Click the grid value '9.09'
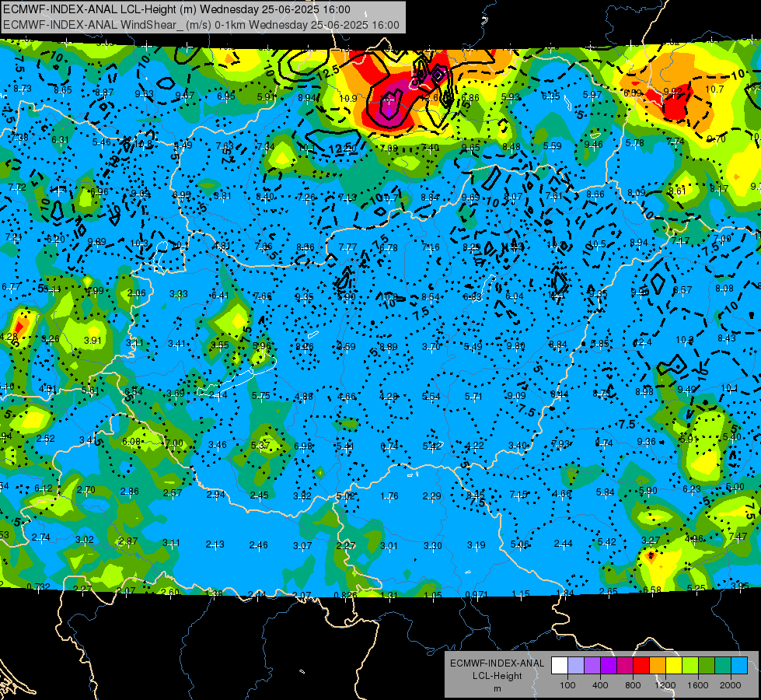 click(516, 395)
